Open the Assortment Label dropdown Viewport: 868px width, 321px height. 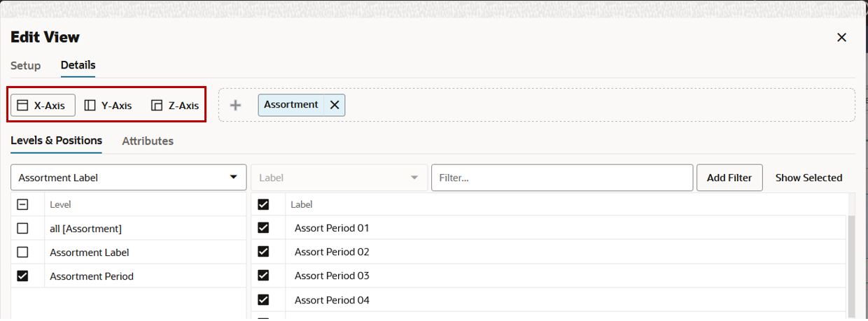pyautogui.click(x=129, y=178)
